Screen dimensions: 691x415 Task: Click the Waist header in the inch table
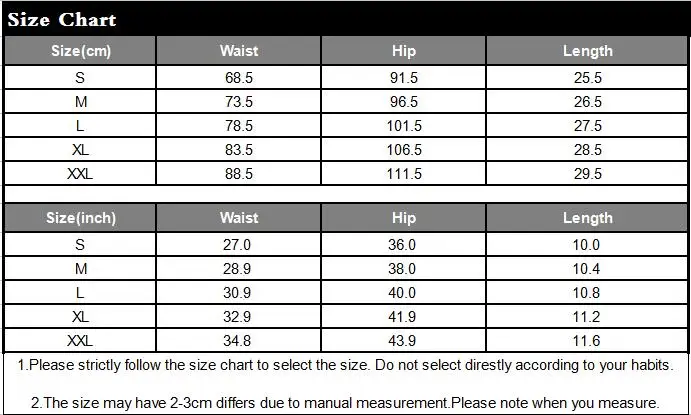coord(239,218)
